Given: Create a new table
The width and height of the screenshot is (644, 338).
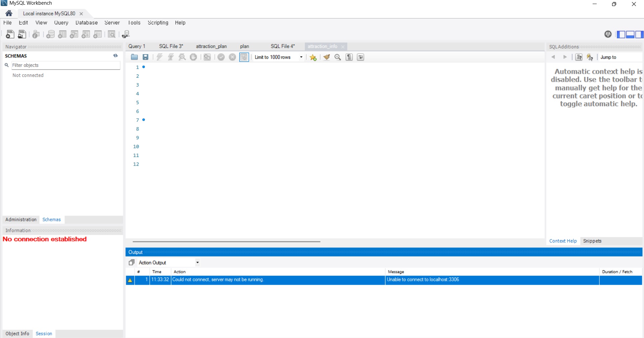Looking at the screenshot, I should pyautogui.click(x=62, y=34).
